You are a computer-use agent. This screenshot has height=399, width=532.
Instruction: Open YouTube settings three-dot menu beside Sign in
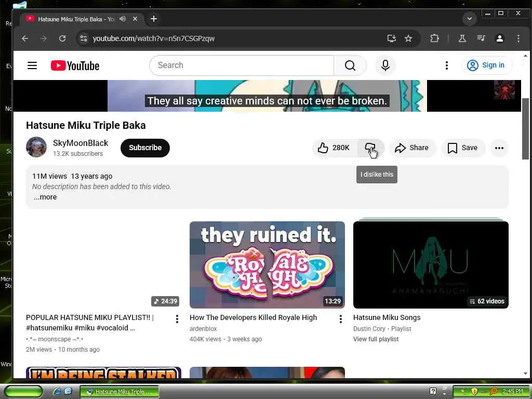[x=446, y=65]
